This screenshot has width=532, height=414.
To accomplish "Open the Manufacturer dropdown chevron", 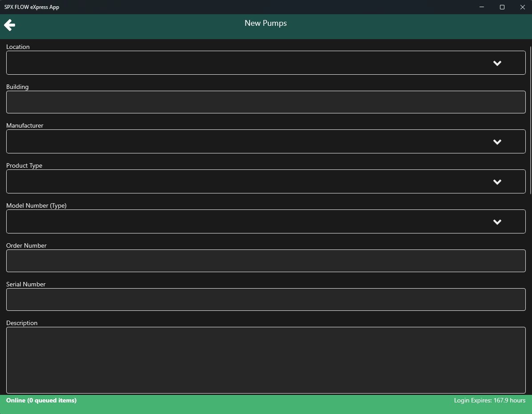I will tap(497, 142).
